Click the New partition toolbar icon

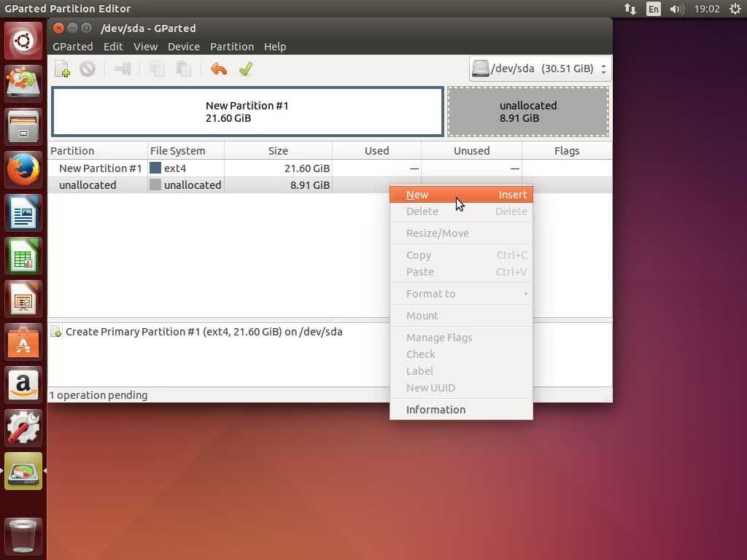tap(62, 69)
